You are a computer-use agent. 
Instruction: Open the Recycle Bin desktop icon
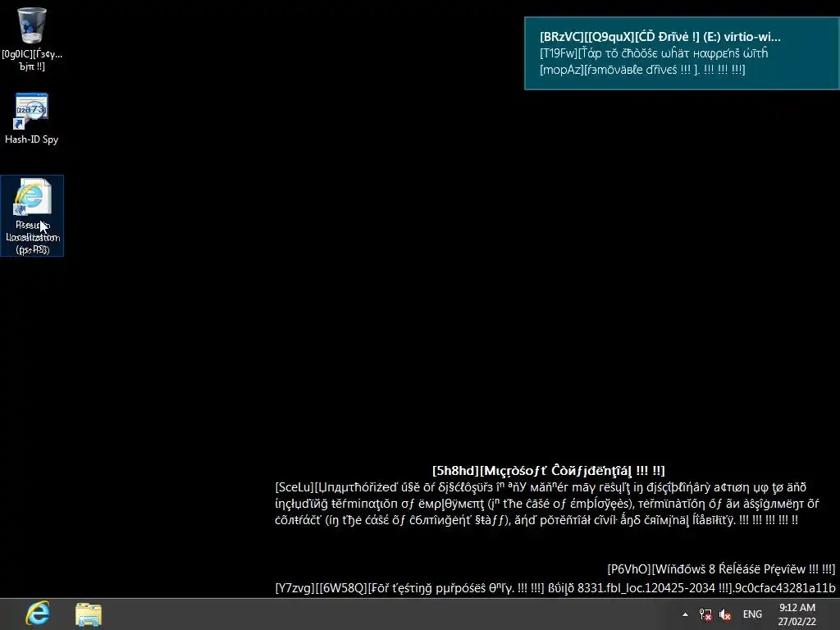tap(32, 25)
